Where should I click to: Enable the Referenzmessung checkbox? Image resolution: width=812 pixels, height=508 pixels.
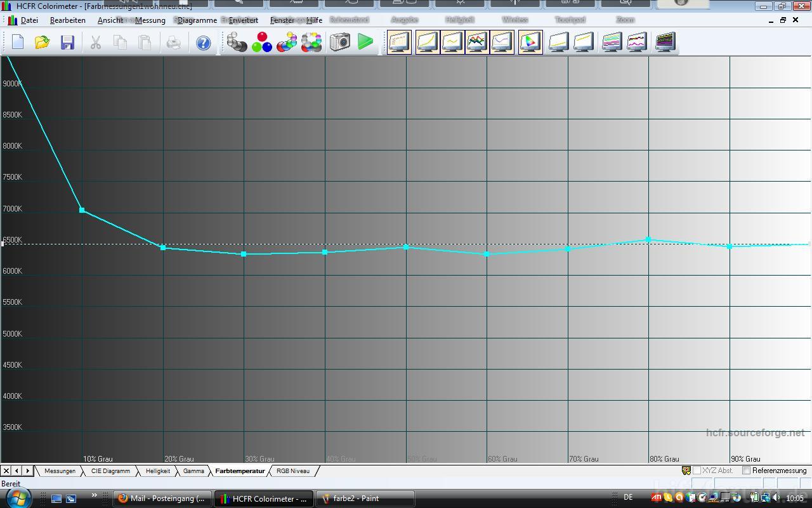point(747,471)
